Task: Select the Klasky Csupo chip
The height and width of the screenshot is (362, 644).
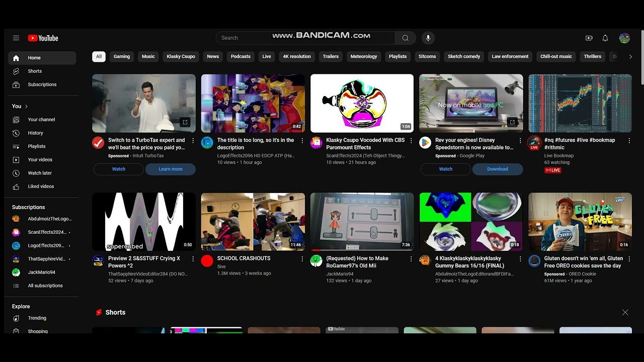Action: [181, 57]
